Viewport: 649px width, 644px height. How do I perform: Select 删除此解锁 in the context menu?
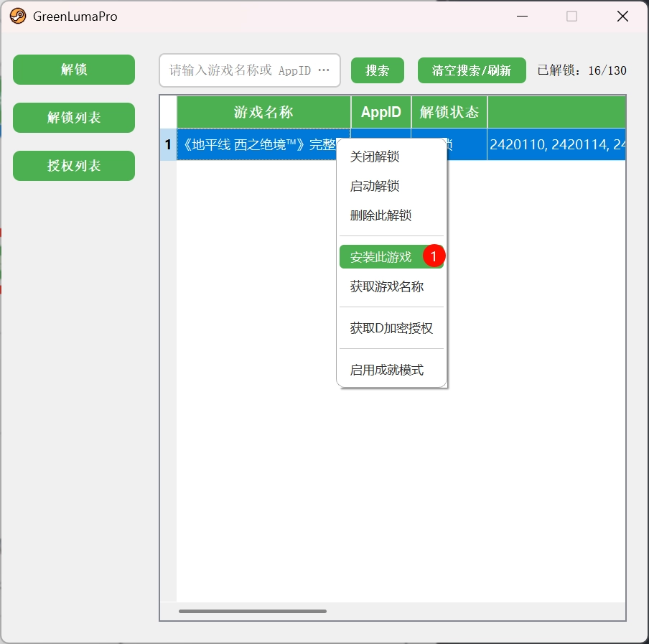coord(391,215)
